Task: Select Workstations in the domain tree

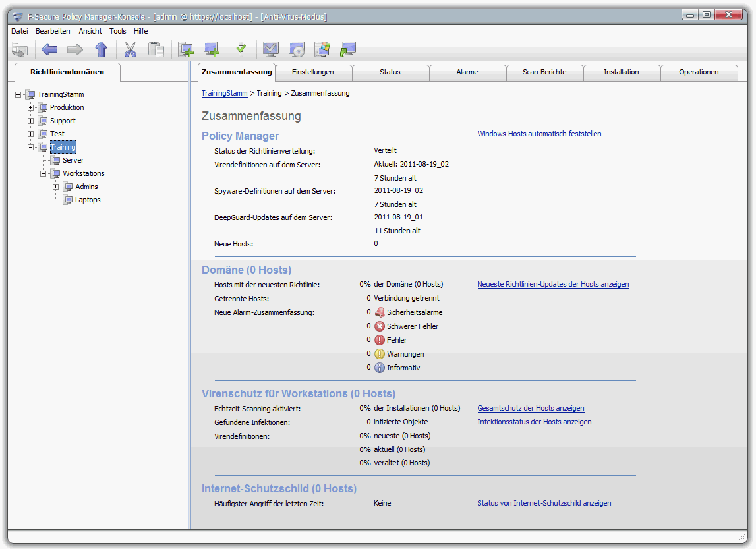Action: click(x=84, y=173)
